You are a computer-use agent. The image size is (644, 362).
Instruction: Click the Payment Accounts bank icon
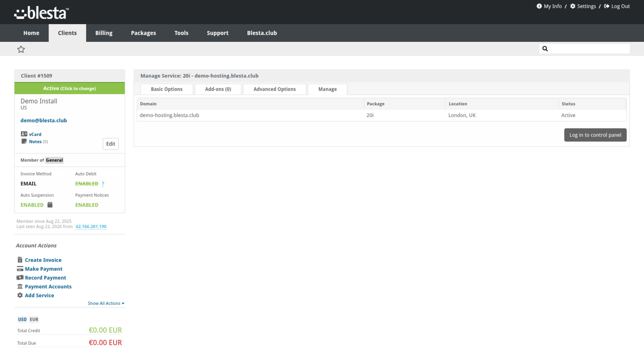click(x=20, y=286)
